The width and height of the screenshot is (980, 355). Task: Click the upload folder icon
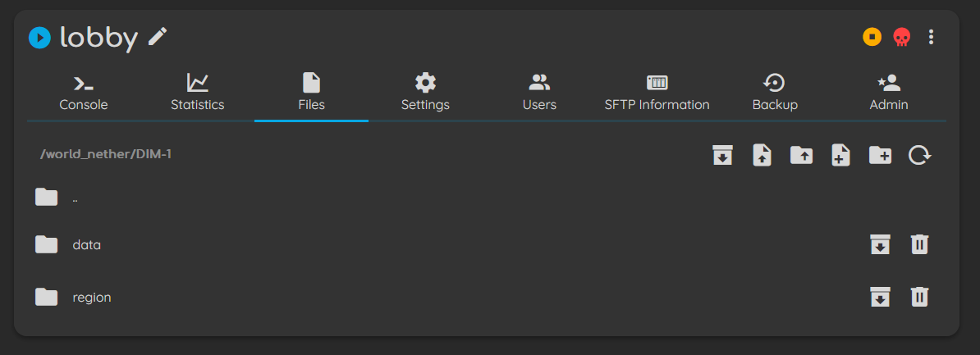pos(801,154)
